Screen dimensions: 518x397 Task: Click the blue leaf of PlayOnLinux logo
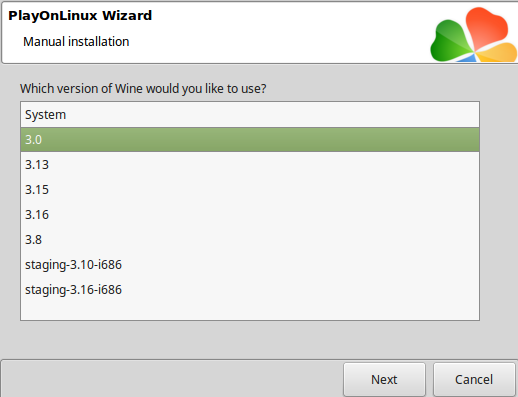point(468,59)
